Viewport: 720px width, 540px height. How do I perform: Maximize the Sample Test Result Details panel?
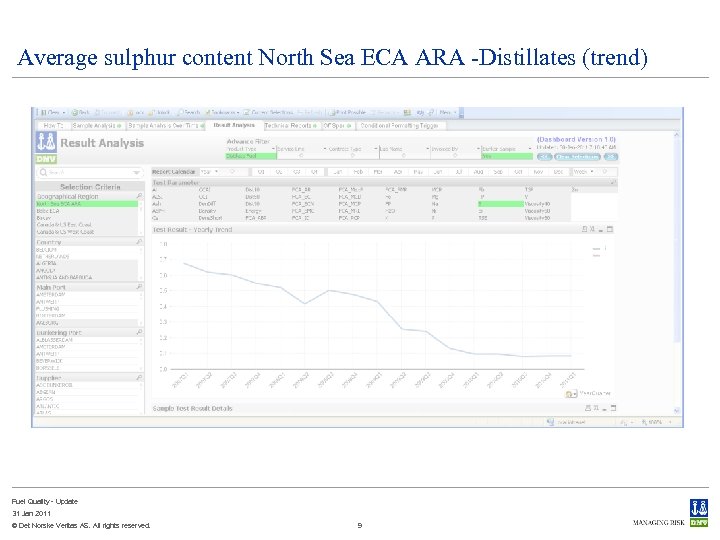tap(613, 408)
